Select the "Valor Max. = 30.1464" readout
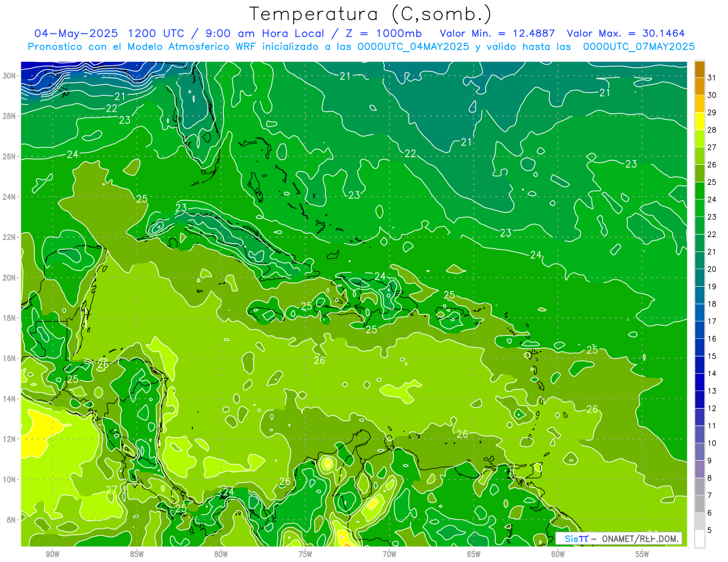Viewport: 728px width, 562px height. [626, 33]
